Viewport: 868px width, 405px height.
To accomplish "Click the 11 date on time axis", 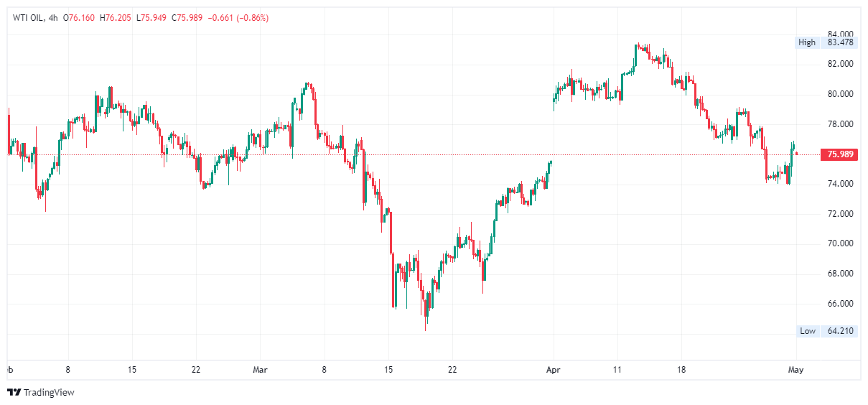I will coord(617,370).
